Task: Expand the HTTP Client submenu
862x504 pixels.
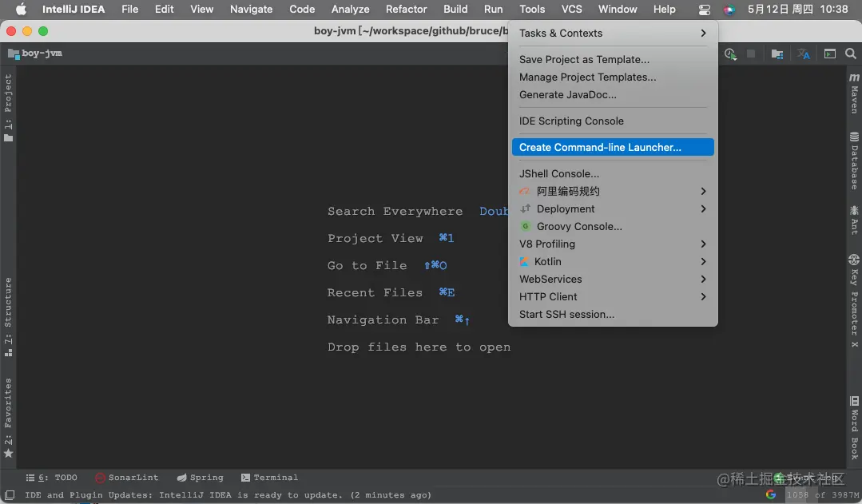Action: (x=613, y=297)
